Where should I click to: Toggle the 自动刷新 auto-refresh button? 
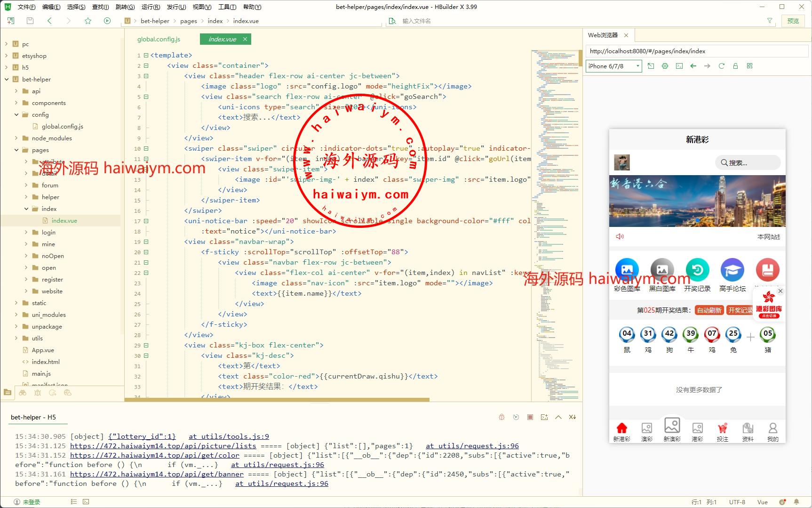point(709,310)
